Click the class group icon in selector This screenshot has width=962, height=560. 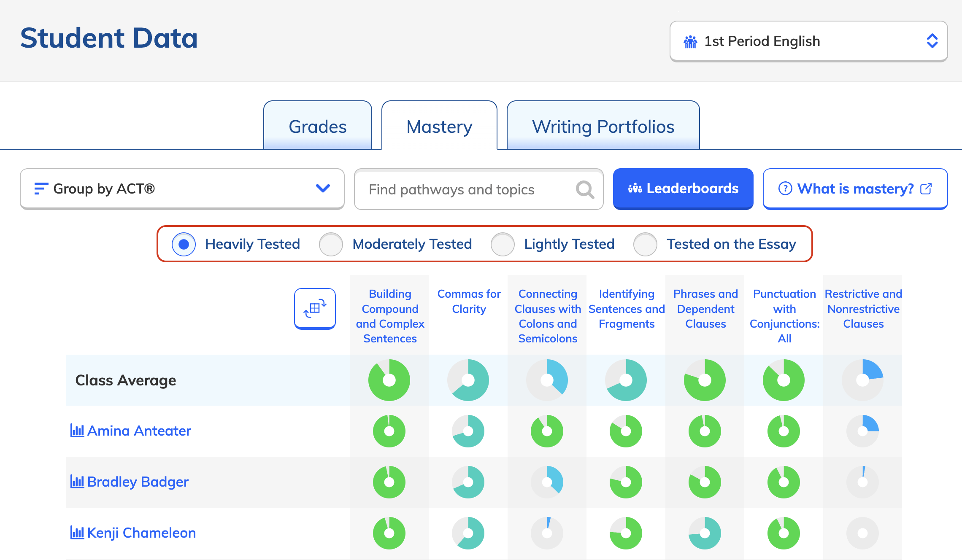[690, 41]
